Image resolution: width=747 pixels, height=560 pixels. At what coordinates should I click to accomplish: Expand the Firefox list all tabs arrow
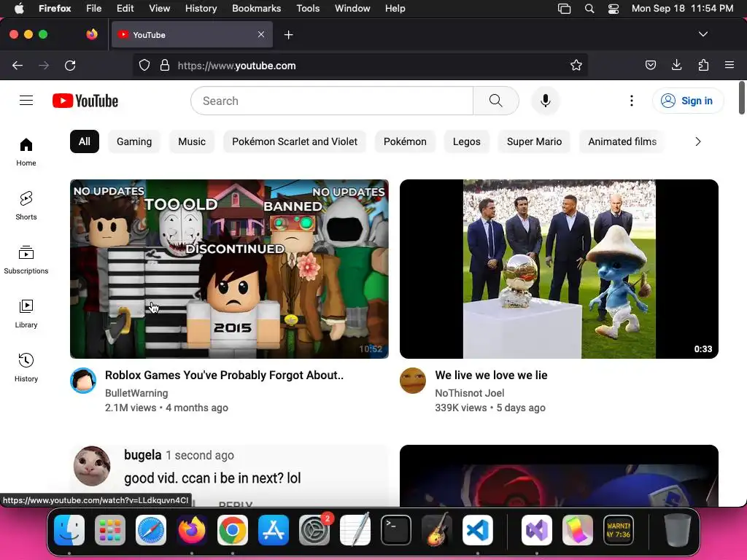coord(703,34)
